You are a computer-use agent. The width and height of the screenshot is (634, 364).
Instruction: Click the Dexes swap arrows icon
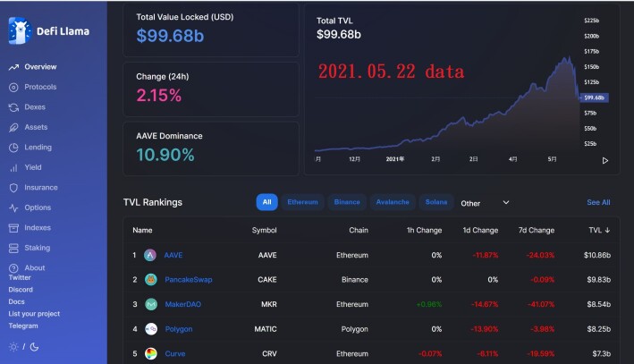(x=13, y=107)
